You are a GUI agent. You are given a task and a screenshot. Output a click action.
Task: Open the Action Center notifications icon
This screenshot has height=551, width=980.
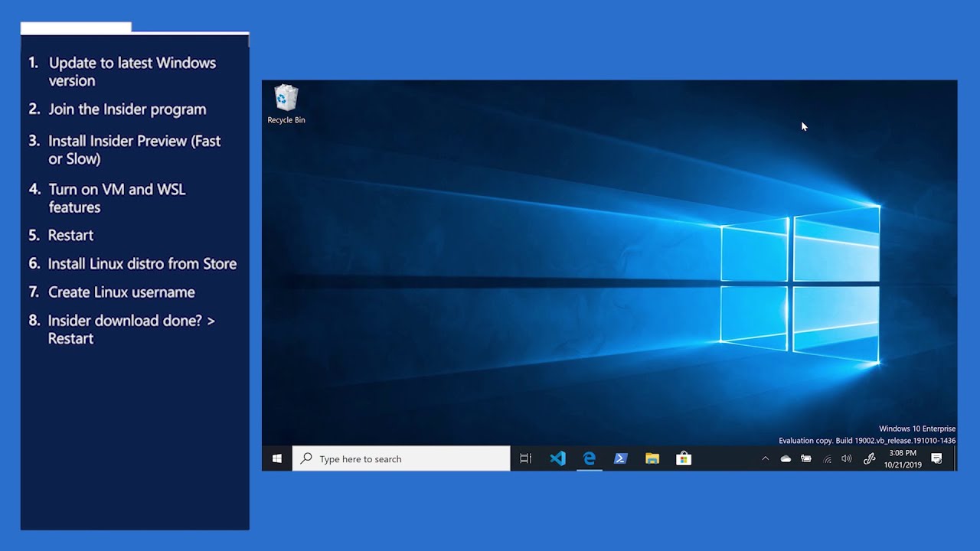tap(936, 459)
